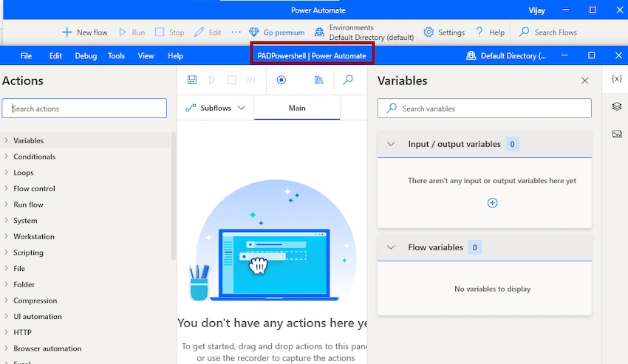Stop the flow in designer toolbar
Image resolution: width=628 pixels, height=364 pixels.
pyautogui.click(x=231, y=80)
